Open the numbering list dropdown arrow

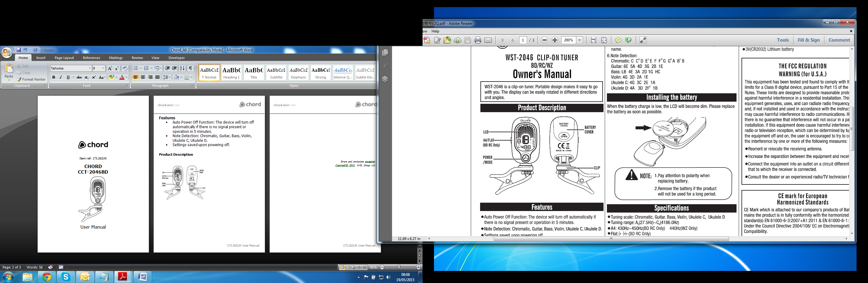click(151, 68)
